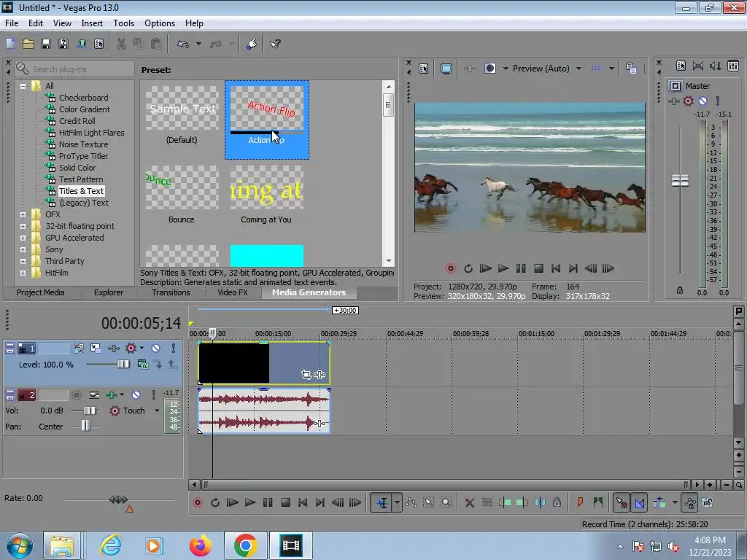Copy the preview snapshot to the clipboard
Screen dimensions: 747x560
[x=631, y=69]
